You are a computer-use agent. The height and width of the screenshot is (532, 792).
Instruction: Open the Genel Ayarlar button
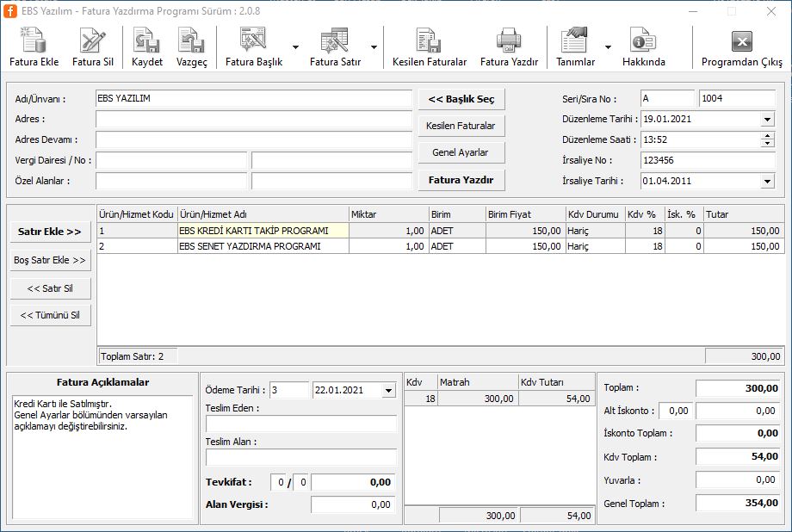pos(461,152)
